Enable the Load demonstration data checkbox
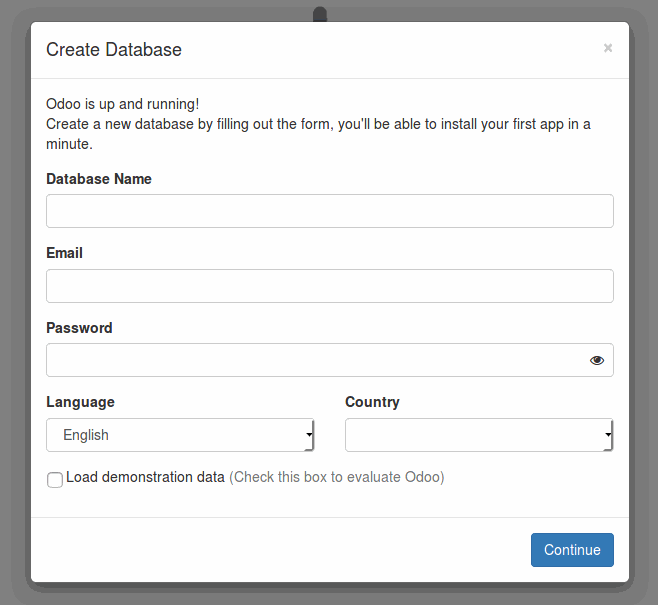658x605 pixels. 55,480
